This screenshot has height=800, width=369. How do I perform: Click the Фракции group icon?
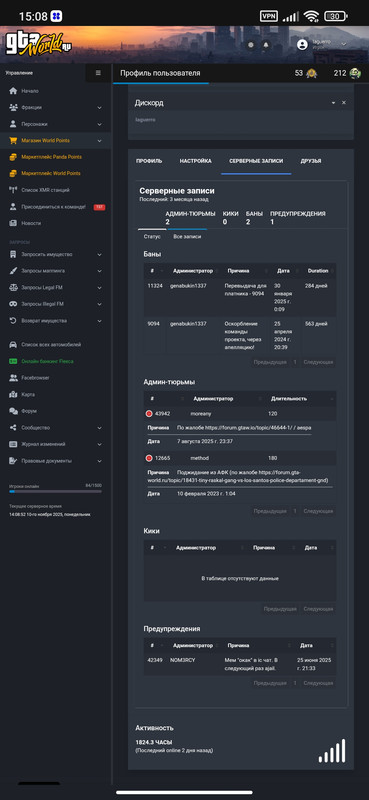[13, 107]
